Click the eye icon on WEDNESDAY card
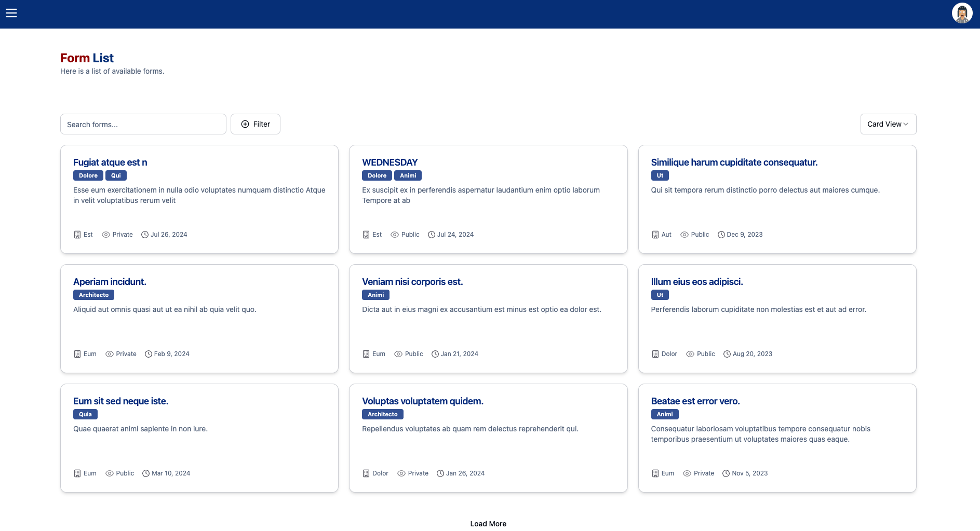This screenshot has height=531, width=980. point(395,235)
